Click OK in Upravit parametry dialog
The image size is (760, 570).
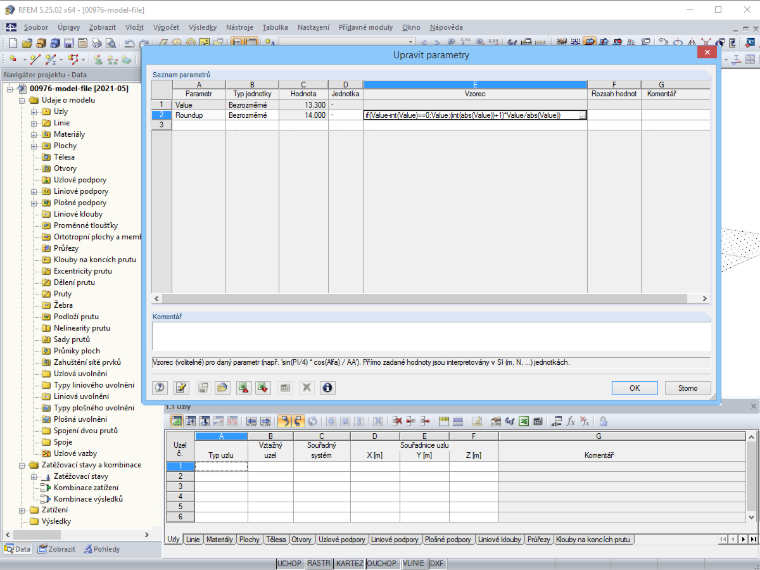tap(634, 388)
